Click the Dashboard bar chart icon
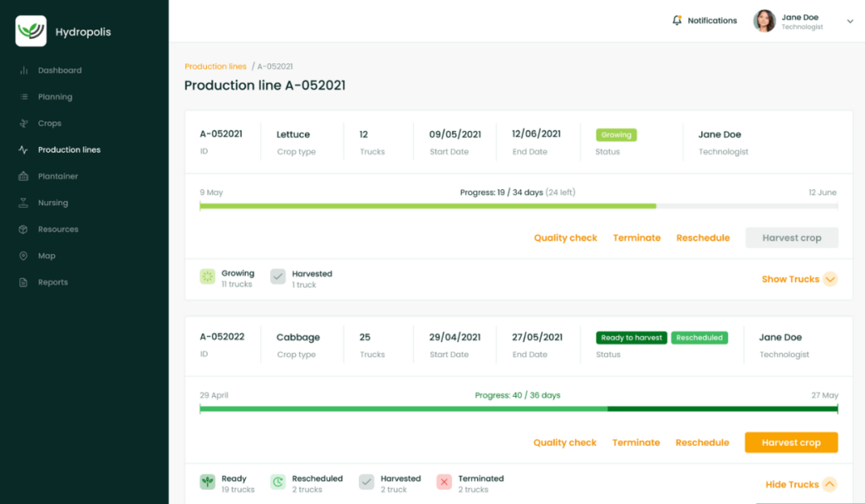Viewport: 865px width, 504px height. (x=24, y=71)
